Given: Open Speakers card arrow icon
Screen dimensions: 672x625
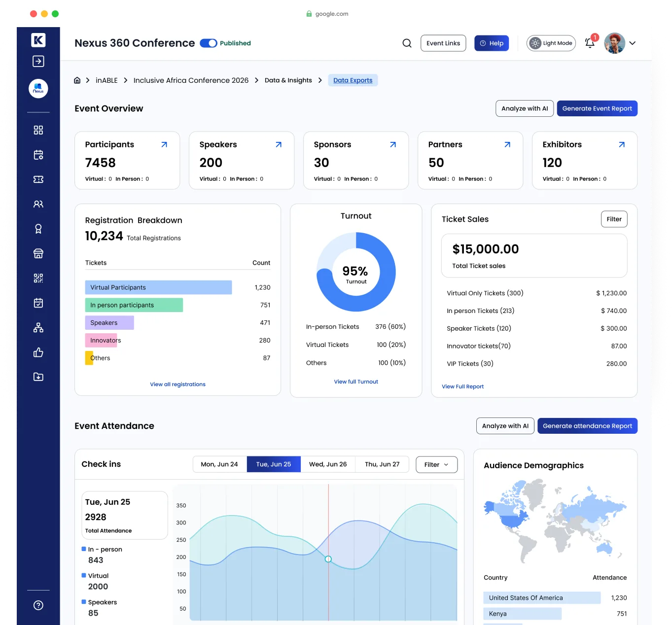Looking at the screenshot, I should tap(279, 144).
